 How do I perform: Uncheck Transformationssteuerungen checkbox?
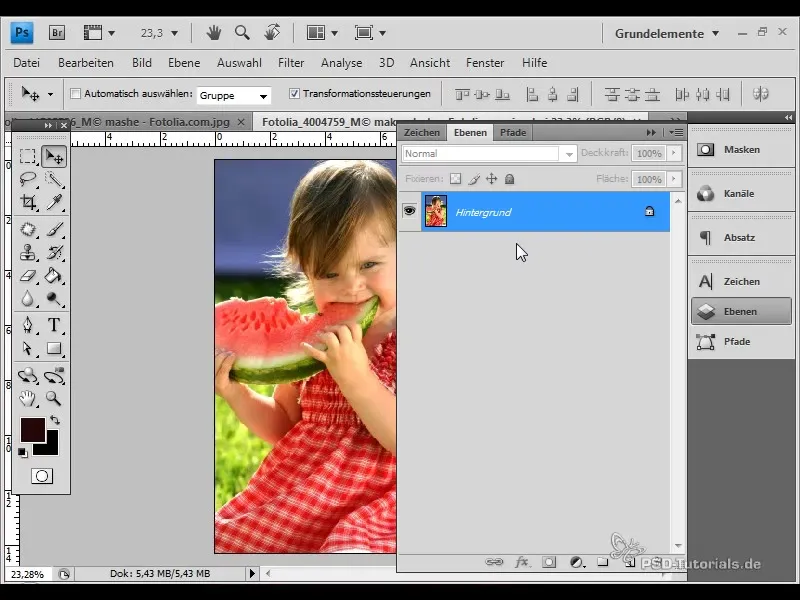pos(294,93)
